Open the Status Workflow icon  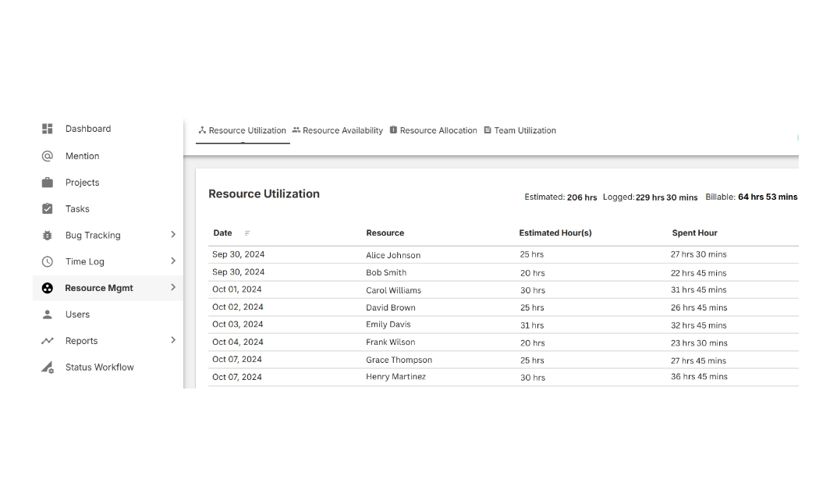pyautogui.click(x=48, y=367)
